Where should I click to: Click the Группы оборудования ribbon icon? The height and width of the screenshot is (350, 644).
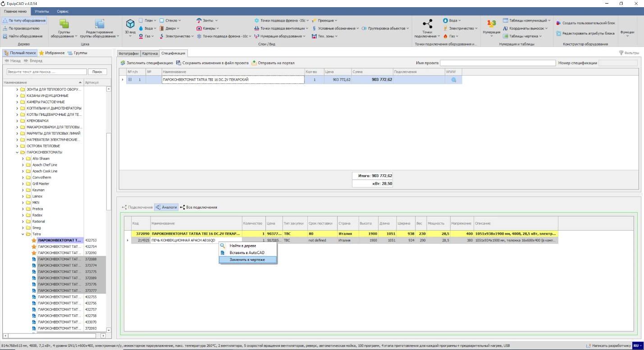(64, 28)
